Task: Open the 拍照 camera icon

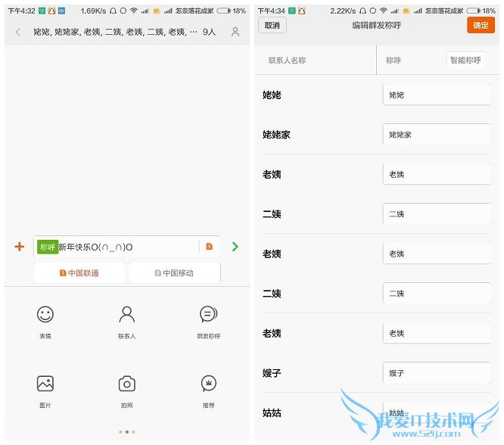Action: pyautogui.click(x=127, y=383)
